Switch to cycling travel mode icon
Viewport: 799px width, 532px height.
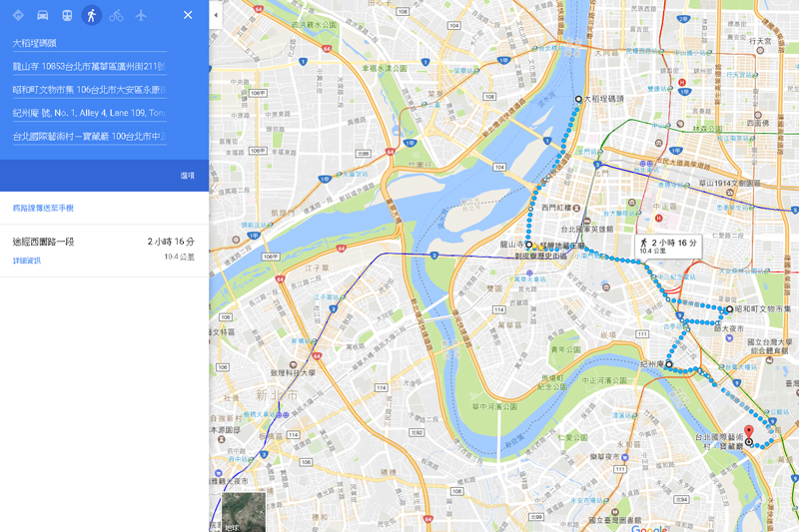(116, 15)
